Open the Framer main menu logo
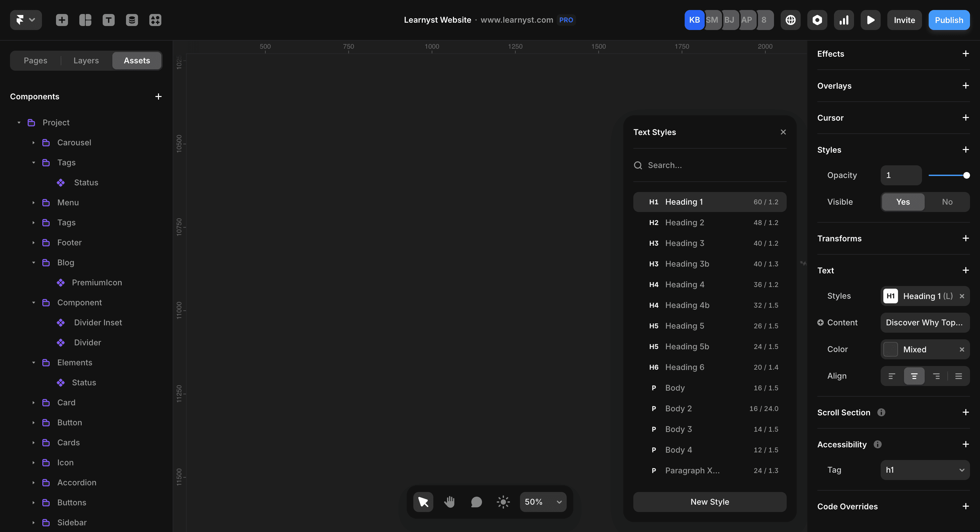 [25, 20]
